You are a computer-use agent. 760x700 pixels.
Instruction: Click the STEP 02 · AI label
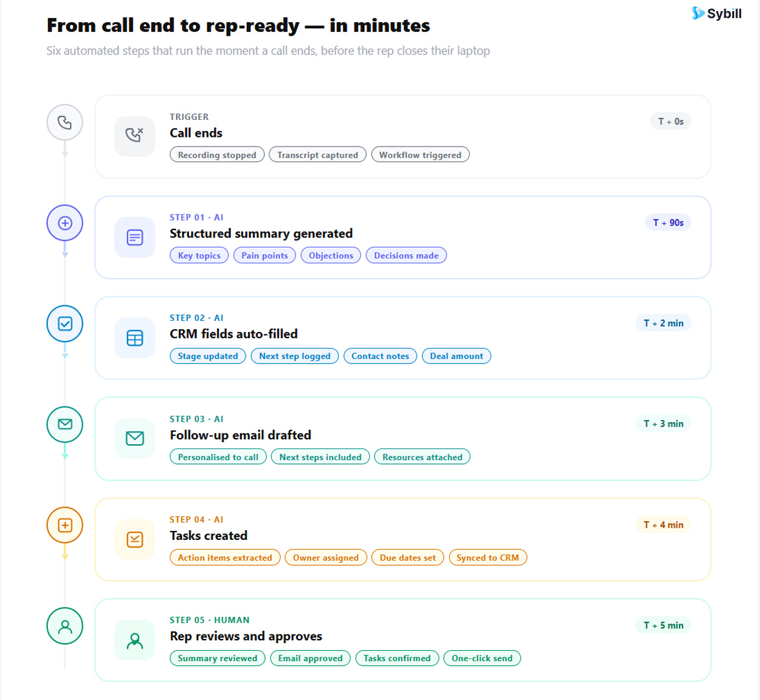click(x=196, y=318)
